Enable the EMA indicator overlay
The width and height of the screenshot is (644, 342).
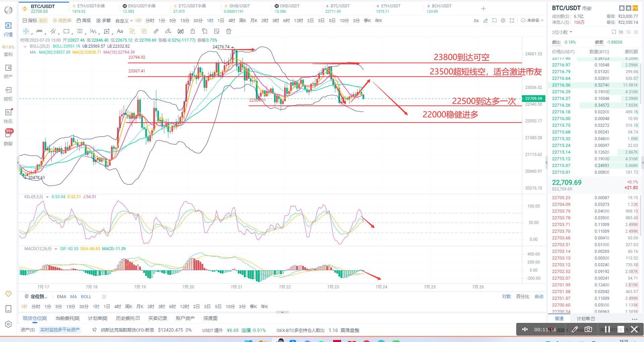pos(61,296)
